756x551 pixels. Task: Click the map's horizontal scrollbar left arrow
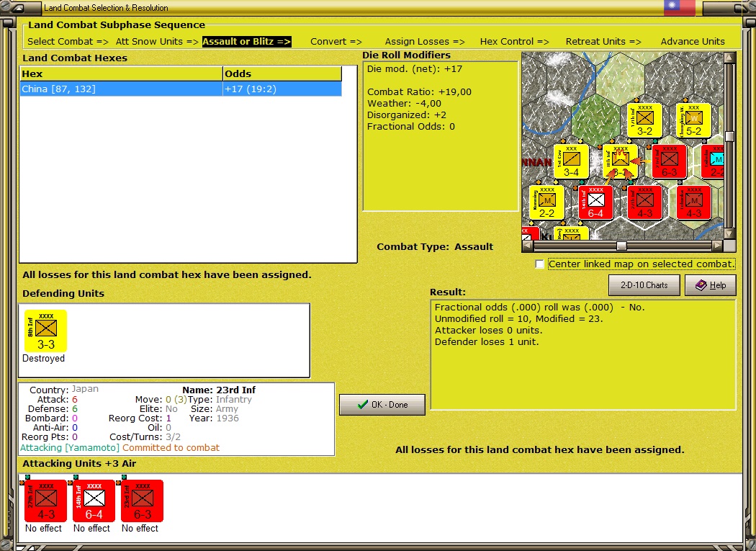528,246
